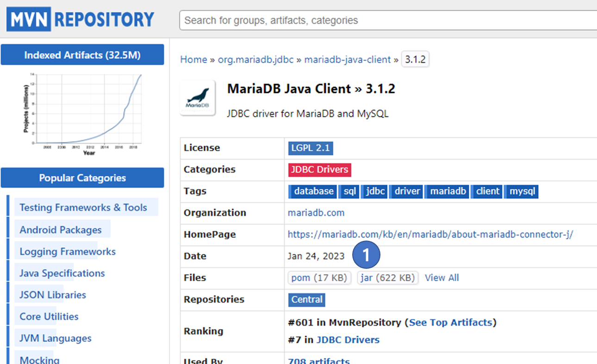This screenshot has height=364, width=597.
Task: Click View All files link
Action: coord(442,278)
